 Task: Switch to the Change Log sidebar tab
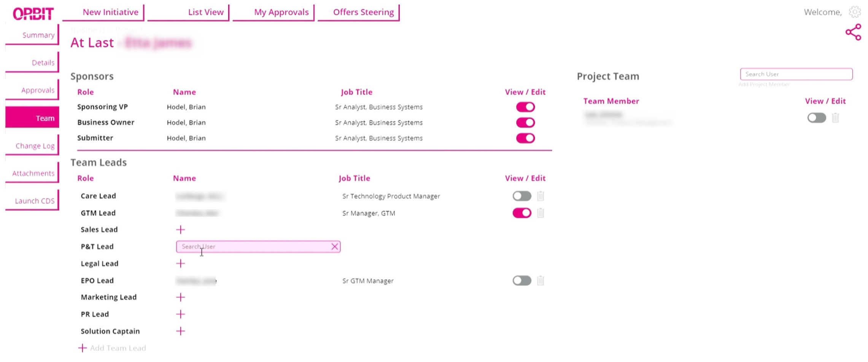35,146
